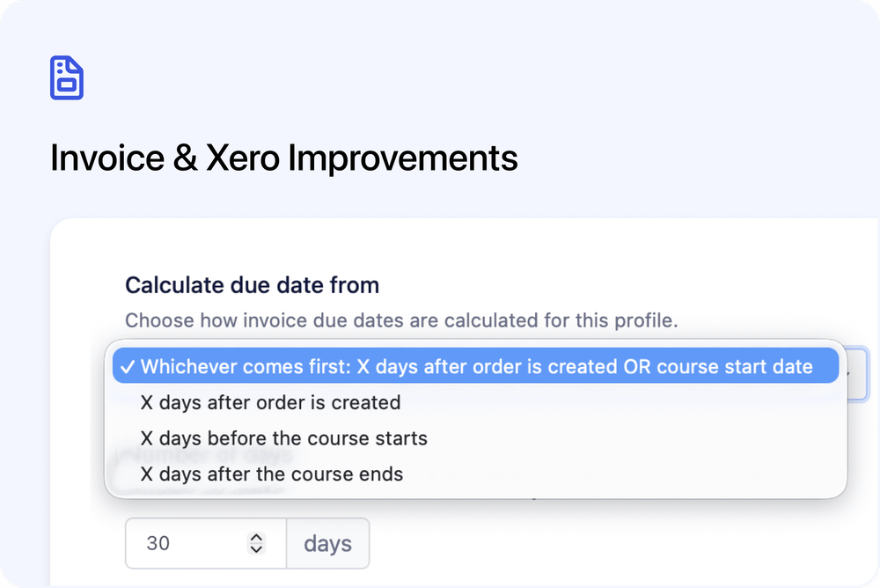Select the value 30 in the input
The image size is (880, 588).
point(160,543)
